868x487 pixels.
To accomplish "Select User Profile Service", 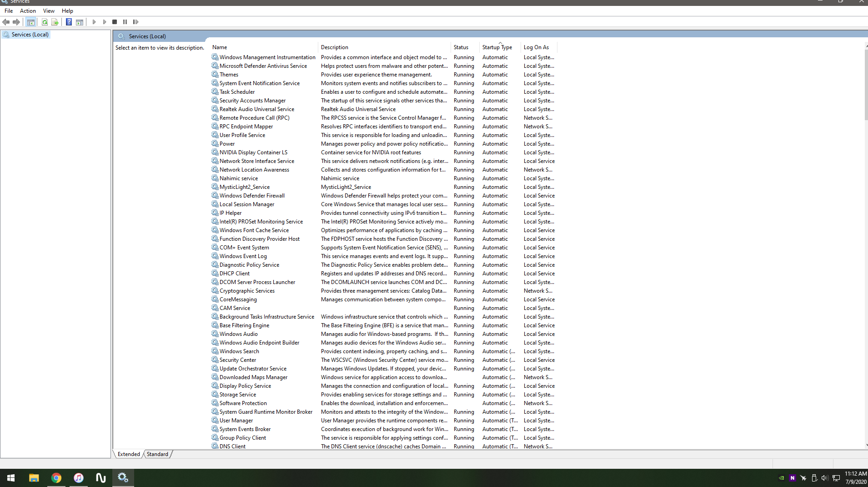I will 242,135.
